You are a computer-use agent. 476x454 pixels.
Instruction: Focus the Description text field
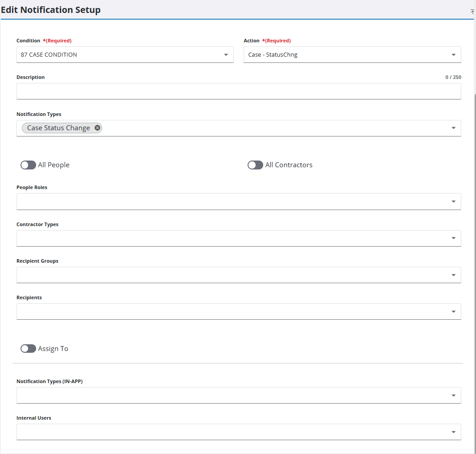(x=239, y=91)
